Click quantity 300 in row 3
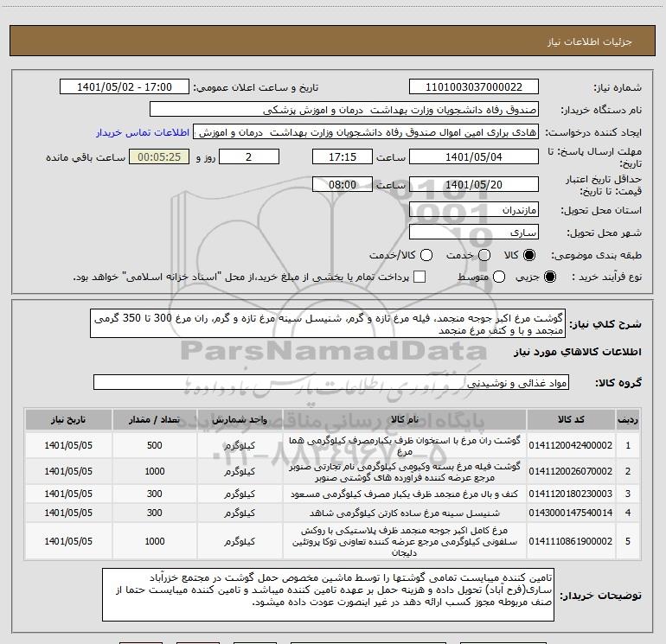The width and height of the screenshot is (666, 644). (155, 494)
